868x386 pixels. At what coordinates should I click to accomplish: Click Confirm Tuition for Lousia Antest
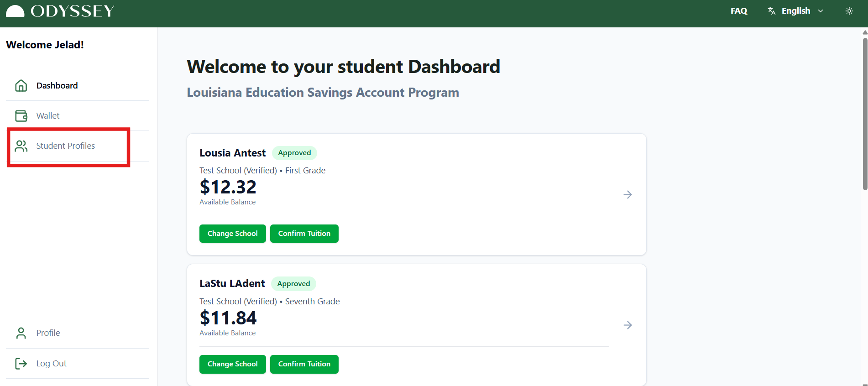tap(304, 234)
